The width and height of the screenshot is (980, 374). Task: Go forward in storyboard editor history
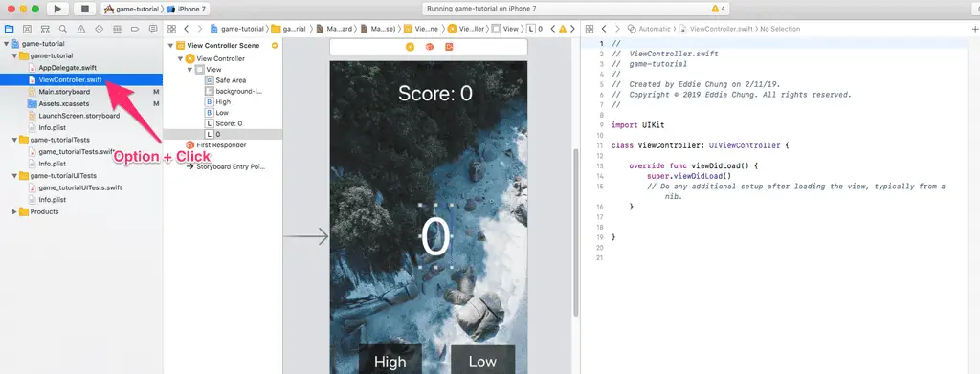click(x=200, y=29)
